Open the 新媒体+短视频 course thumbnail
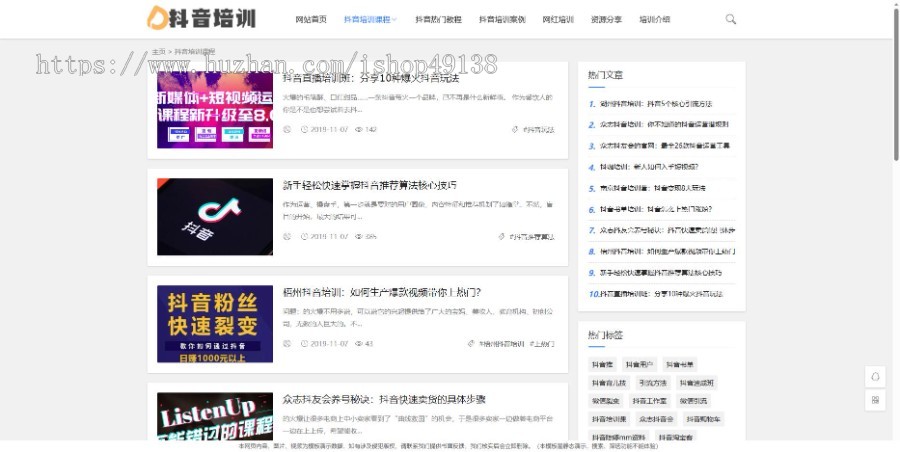 (x=215, y=110)
